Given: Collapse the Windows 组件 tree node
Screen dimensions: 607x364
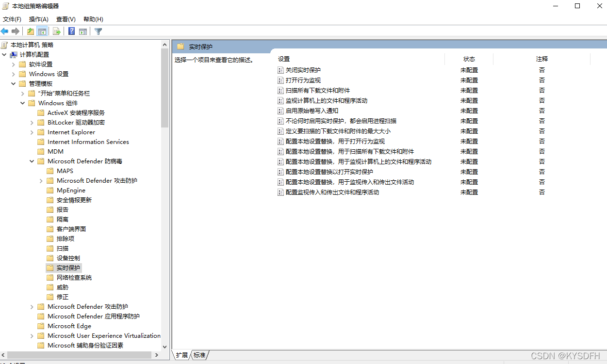Looking at the screenshot, I should click(23, 103).
